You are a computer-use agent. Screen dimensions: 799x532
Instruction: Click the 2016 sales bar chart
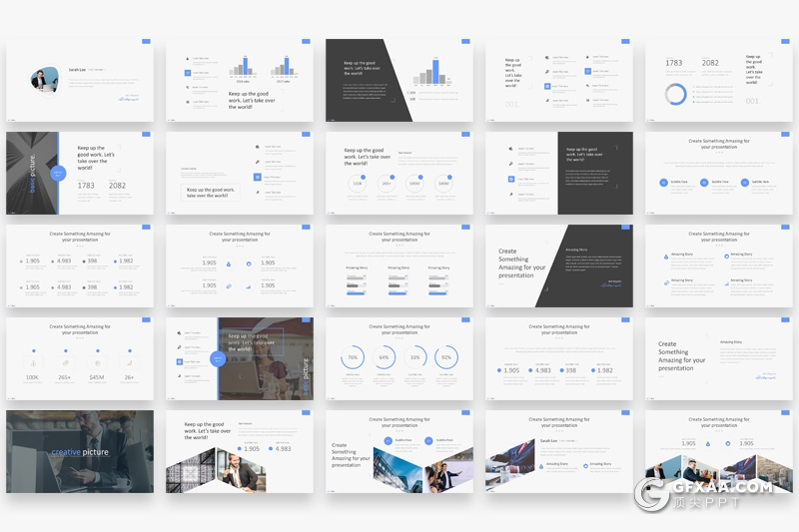(x=243, y=70)
